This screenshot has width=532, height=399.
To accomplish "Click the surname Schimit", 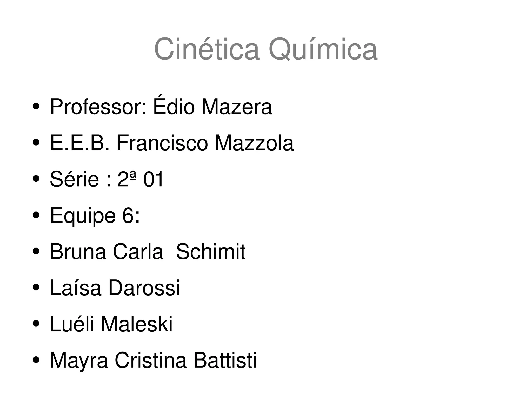I will pos(211,251).
